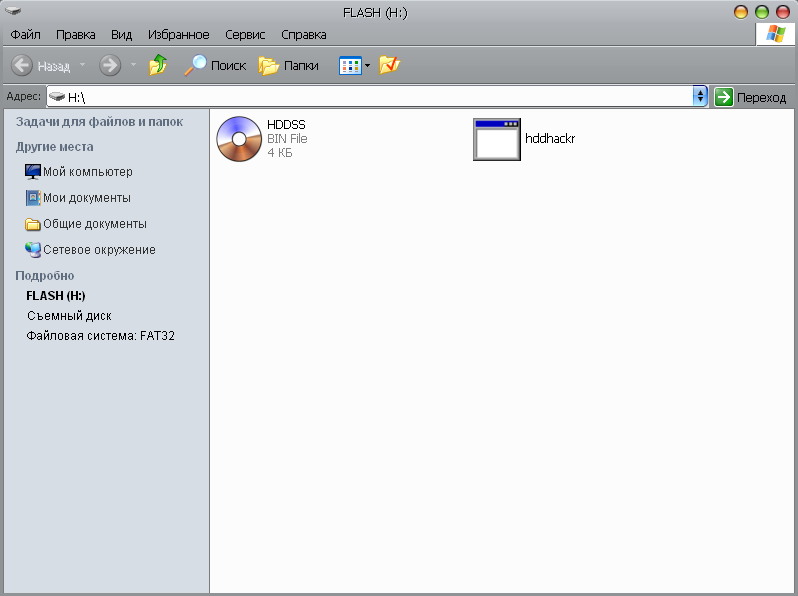Click the drive icon in title bar
This screenshot has width=798, height=596.
point(13,11)
